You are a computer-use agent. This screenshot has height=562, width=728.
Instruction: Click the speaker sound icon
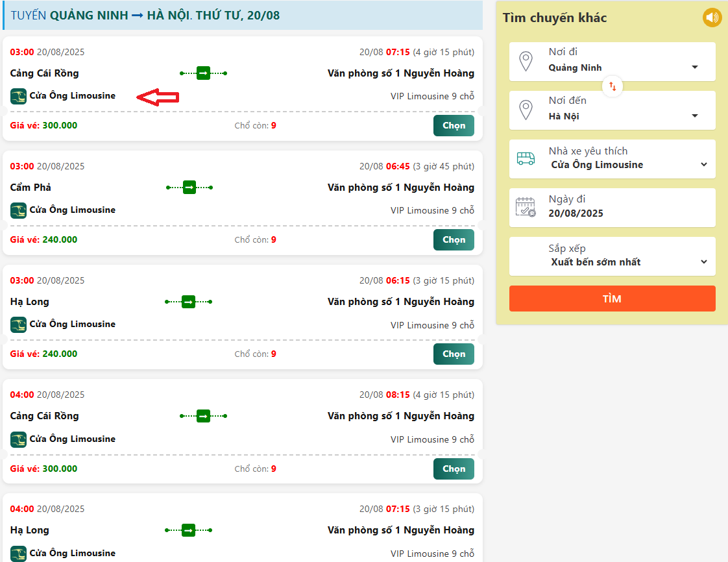click(x=712, y=18)
